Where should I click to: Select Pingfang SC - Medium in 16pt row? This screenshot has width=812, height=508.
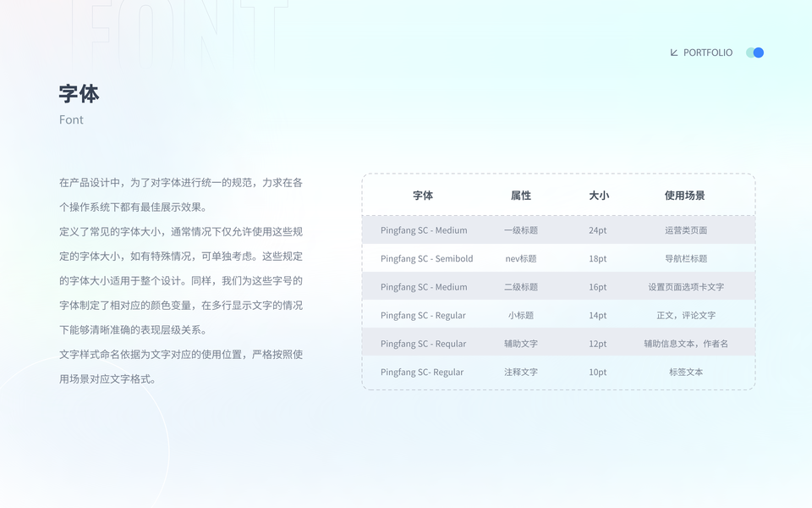point(424,287)
